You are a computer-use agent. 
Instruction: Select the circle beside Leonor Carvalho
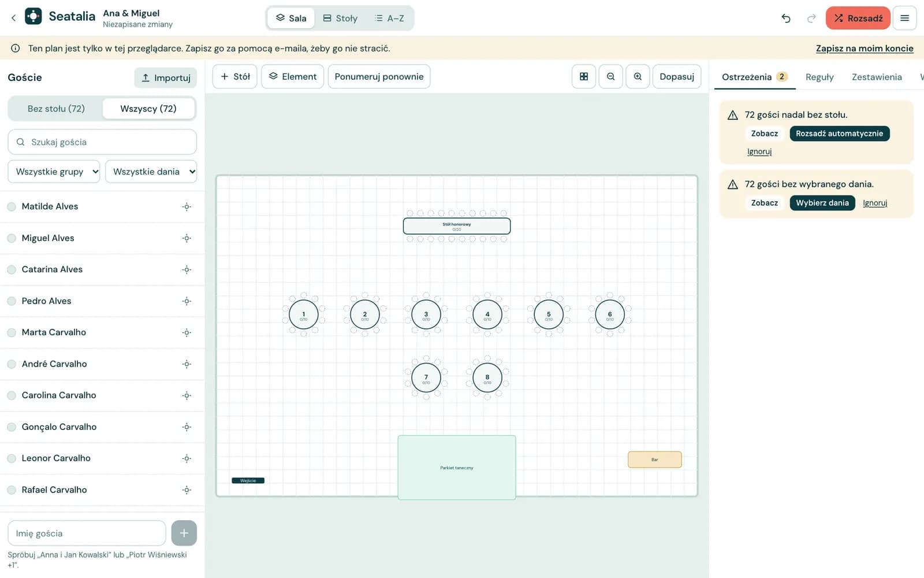pos(12,458)
